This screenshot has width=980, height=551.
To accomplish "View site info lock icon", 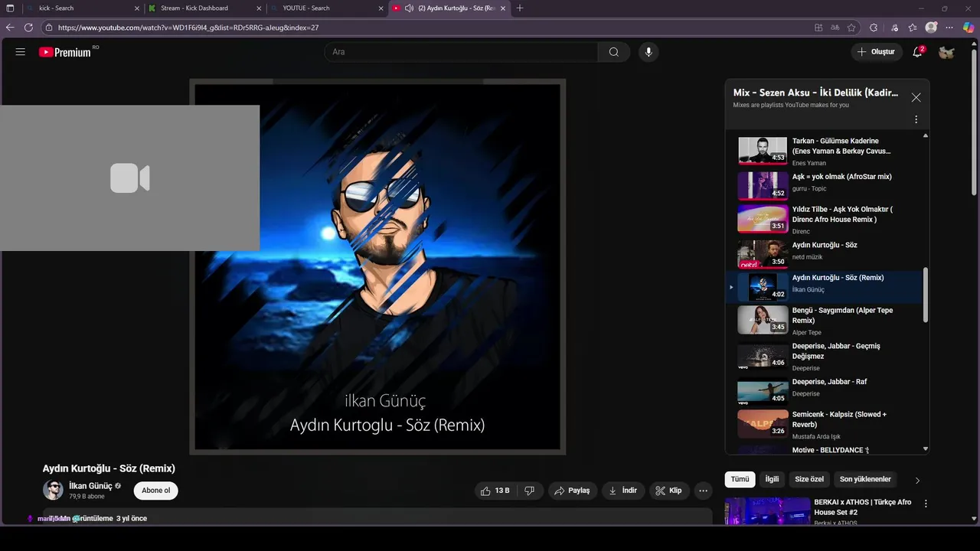I will click(49, 28).
